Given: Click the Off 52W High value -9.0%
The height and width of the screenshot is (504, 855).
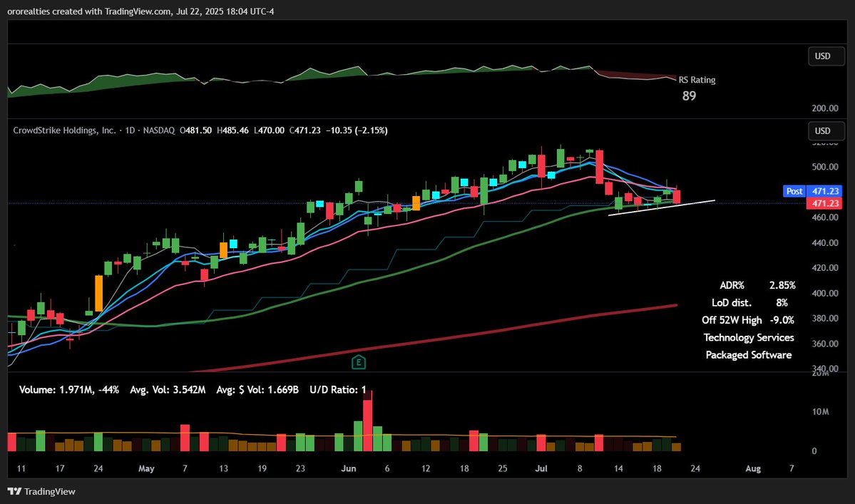Looking at the screenshot, I should (x=782, y=320).
